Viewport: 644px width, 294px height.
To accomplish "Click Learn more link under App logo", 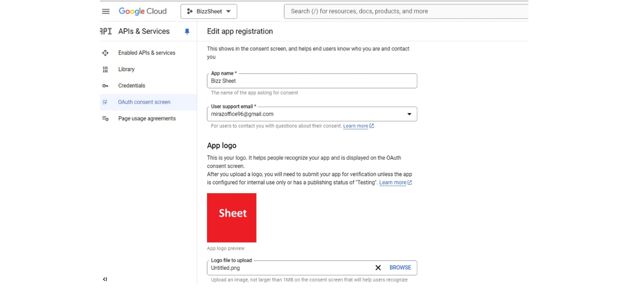I will tap(395, 182).
